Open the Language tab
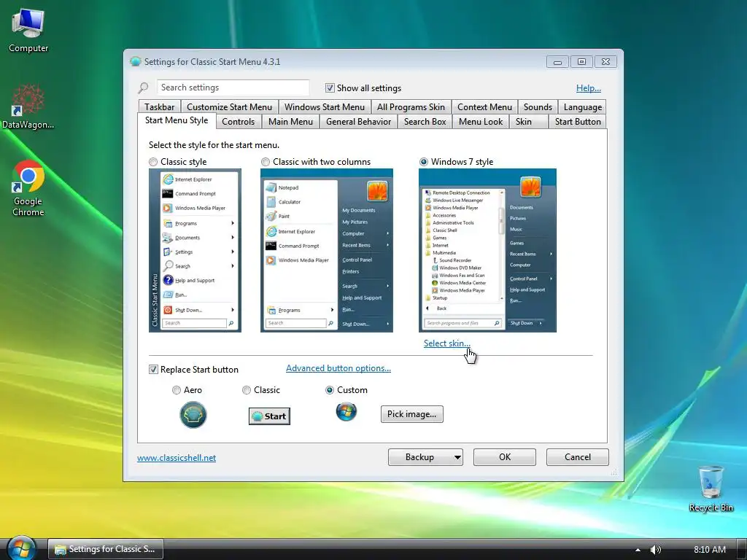Viewport: 747px width, 560px height. tap(583, 107)
